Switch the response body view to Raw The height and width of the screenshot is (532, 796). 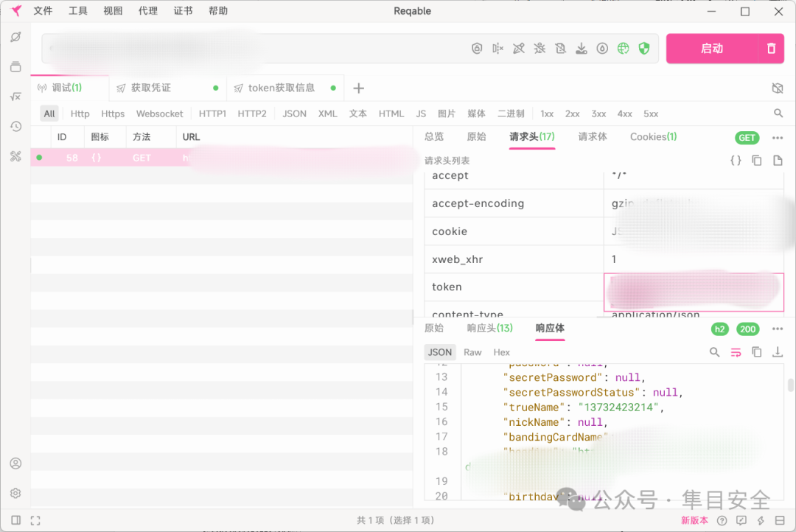coord(472,352)
